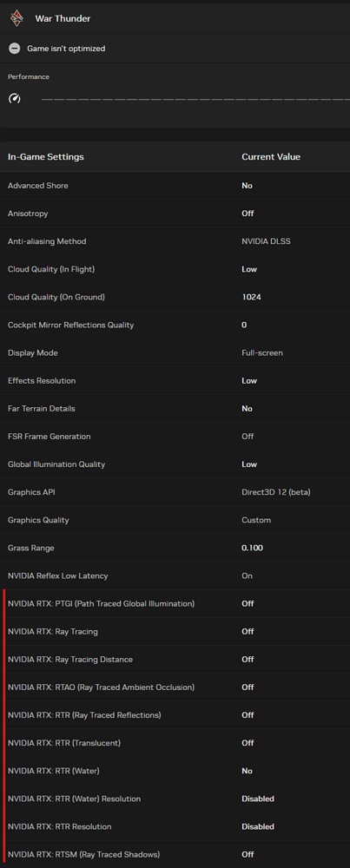Click the Full-screen display mode value
This screenshot has height=868, width=350.
click(262, 352)
